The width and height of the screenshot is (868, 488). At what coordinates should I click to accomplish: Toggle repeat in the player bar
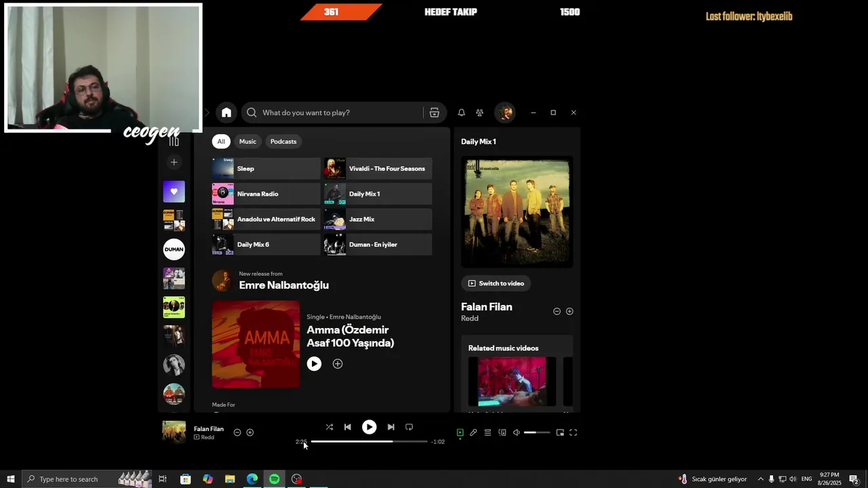pos(409,427)
